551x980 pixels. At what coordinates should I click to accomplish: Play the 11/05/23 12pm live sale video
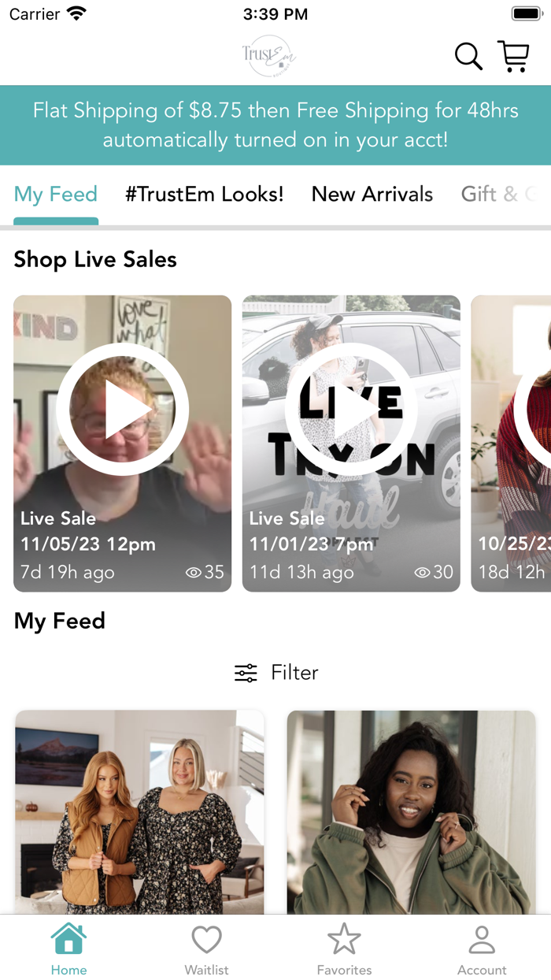[x=122, y=410]
